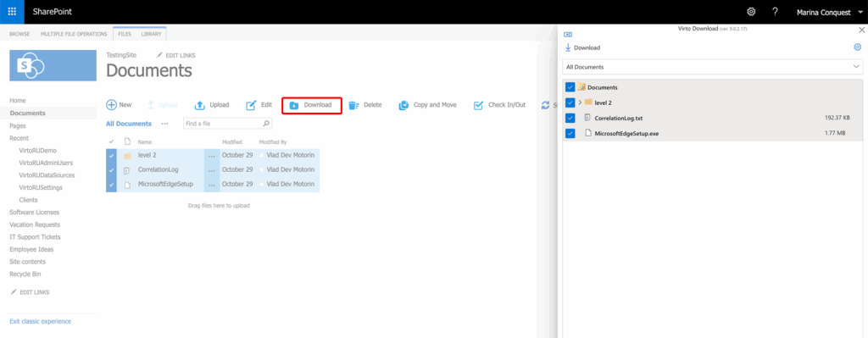Screen dimensions: 868x338
Task: Switch to the FILES ribbon tab
Action: pyautogui.click(x=125, y=34)
